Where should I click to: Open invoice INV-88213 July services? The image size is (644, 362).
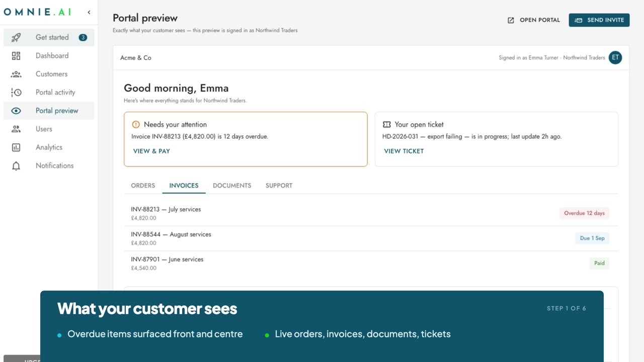click(371, 214)
